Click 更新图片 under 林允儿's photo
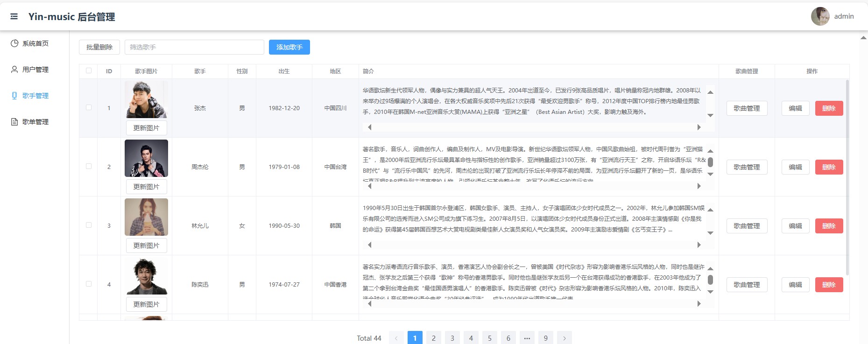The width and height of the screenshot is (868, 344). (x=147, y=246)
